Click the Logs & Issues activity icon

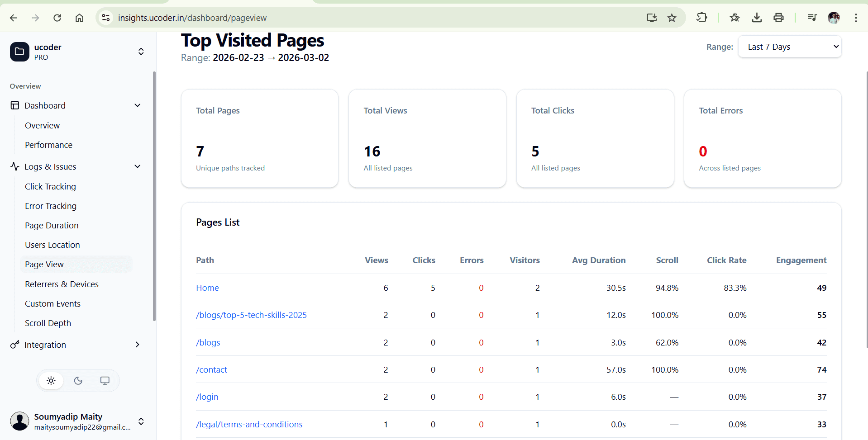click(15, 166)
